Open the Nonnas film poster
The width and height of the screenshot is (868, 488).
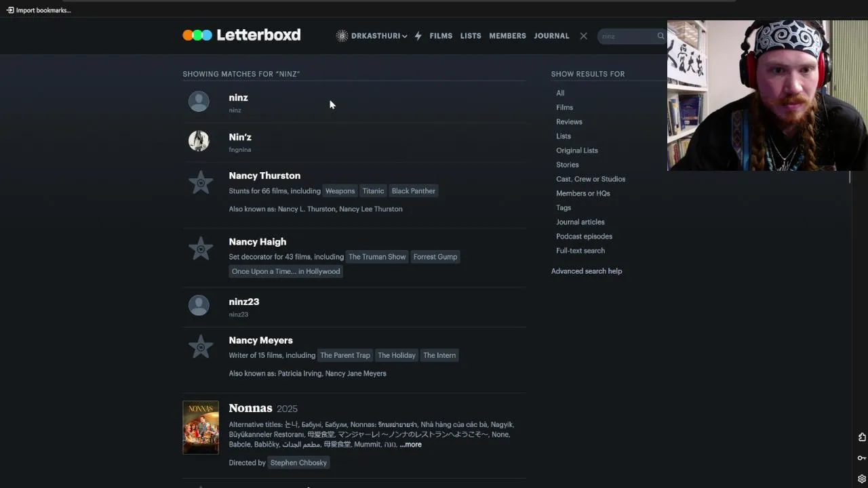click(201, 427)
